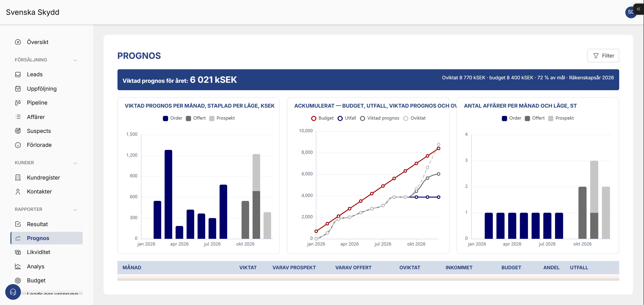The width and height of the screenshot is (644, 305).
Task: Sort table by Månad column header
Action: click(132, 268)
